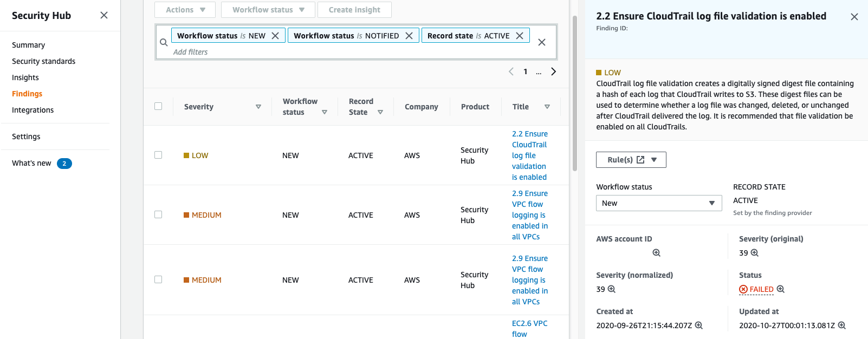
Task: Open the CloudTrail log file validation finding link
Action: 529,155
